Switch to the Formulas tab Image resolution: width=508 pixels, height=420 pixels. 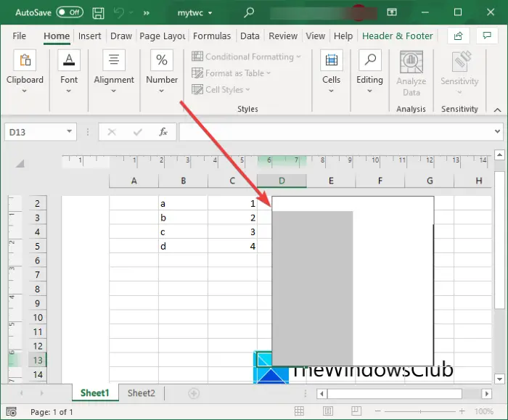212,36
